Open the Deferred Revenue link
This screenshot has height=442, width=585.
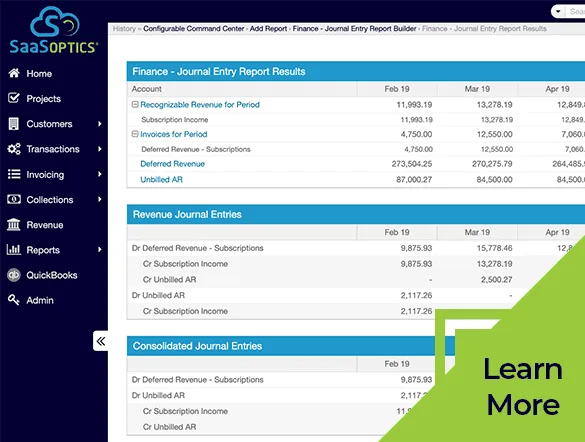click(172, 164)
